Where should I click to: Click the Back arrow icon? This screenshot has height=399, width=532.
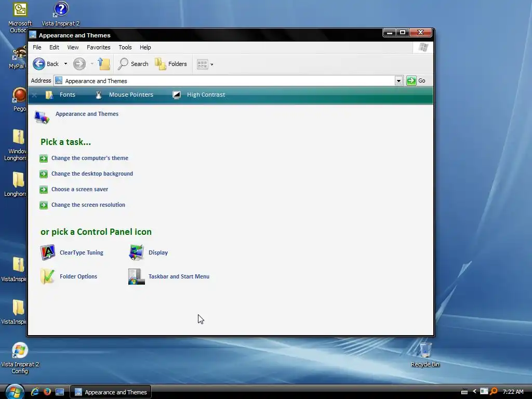(x=38, y=64)
